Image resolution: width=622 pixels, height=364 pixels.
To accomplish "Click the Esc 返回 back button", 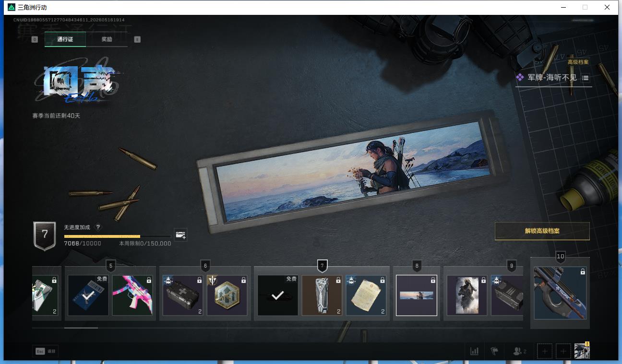I will coord(45,351).
